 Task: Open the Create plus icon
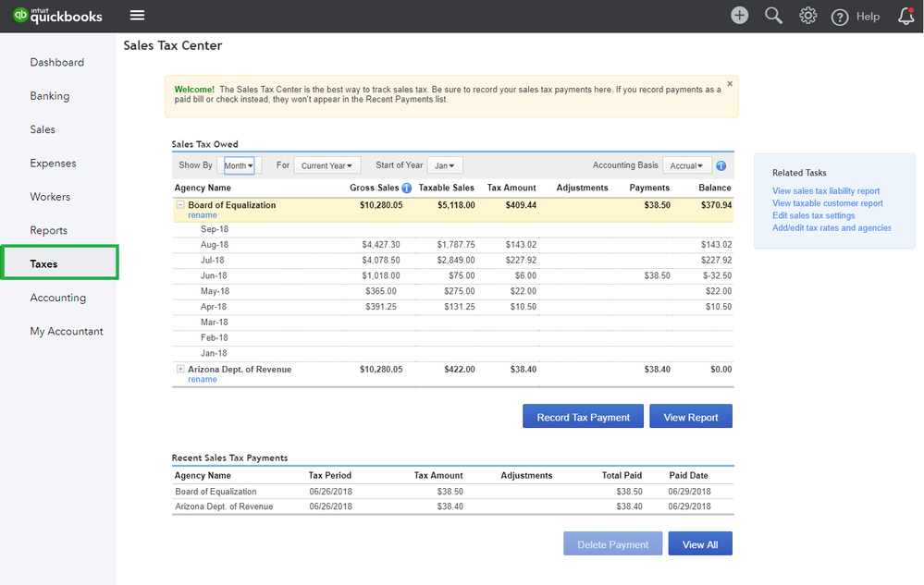[739, 16]
